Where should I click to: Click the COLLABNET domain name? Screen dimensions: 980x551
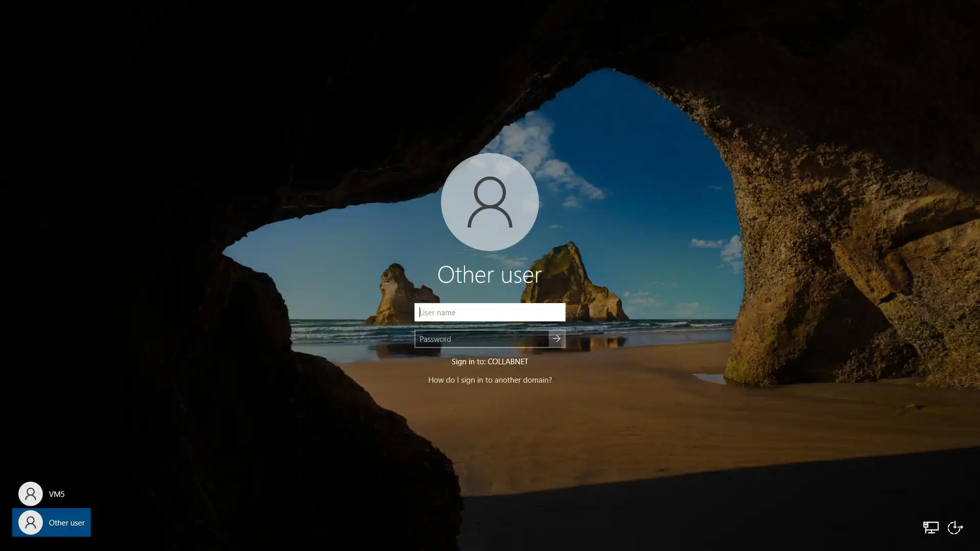point(507,362)
